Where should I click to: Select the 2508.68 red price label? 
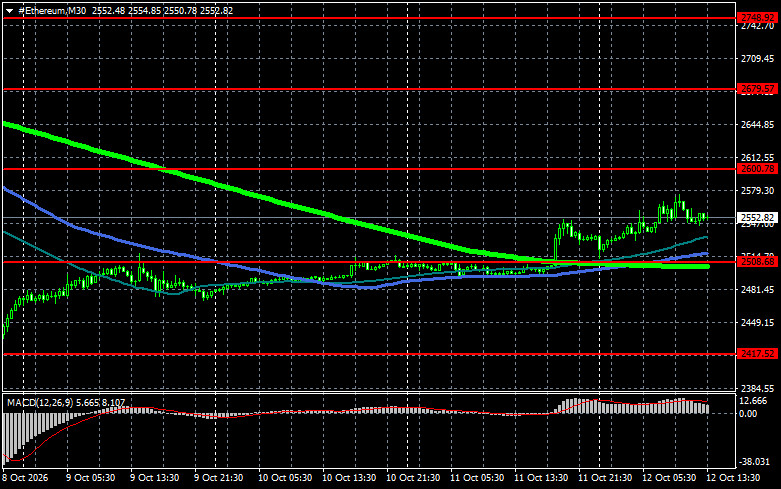pyautogui.click(x=757, y=261)
